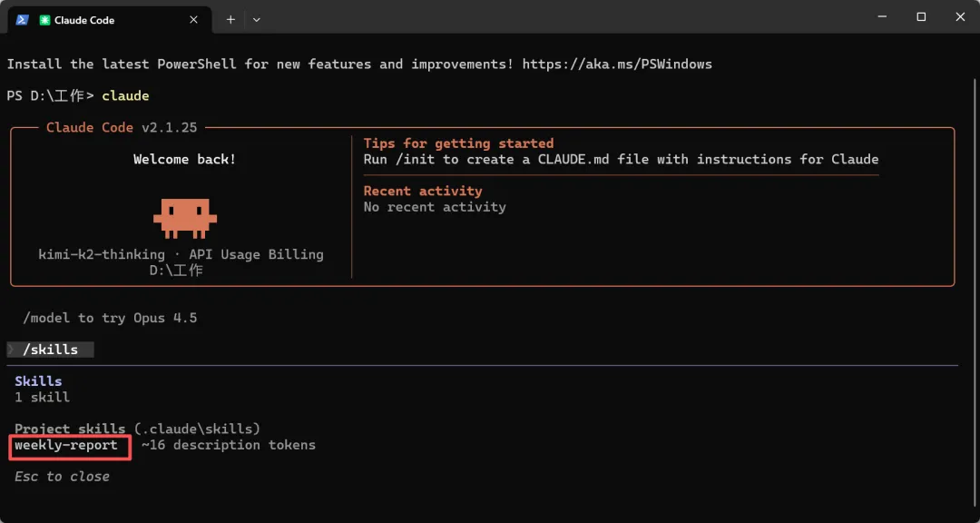Open a new terminal tab with plus
980x523 pixels.
230,19
